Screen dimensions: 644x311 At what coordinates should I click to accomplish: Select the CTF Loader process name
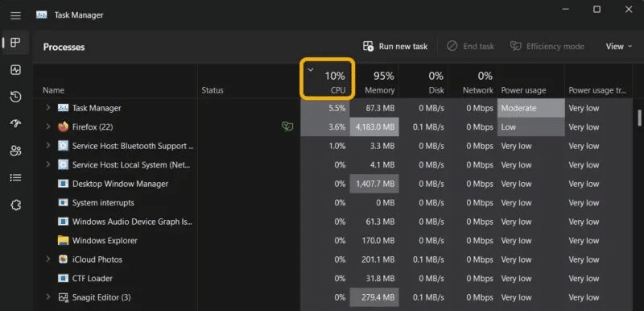pyautogui.click(x=93, y=278)
